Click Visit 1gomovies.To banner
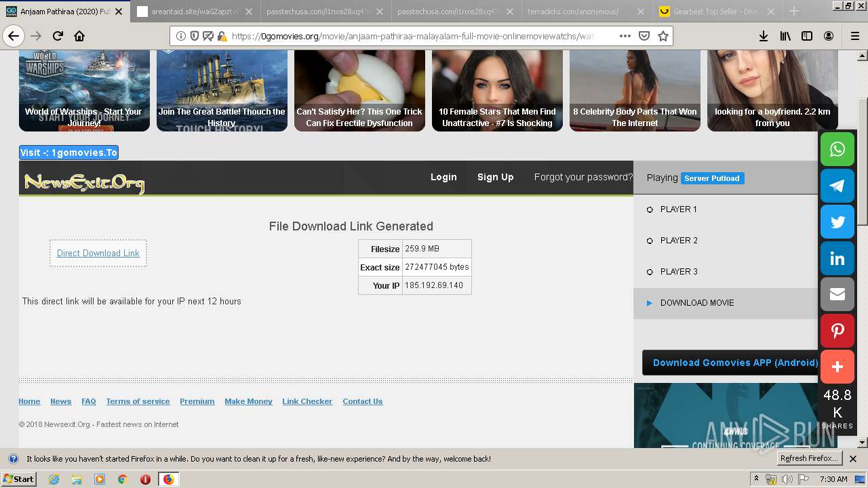The width and height of the screenshot is (868, 488). pyautogui.click(x=68, y=152)
